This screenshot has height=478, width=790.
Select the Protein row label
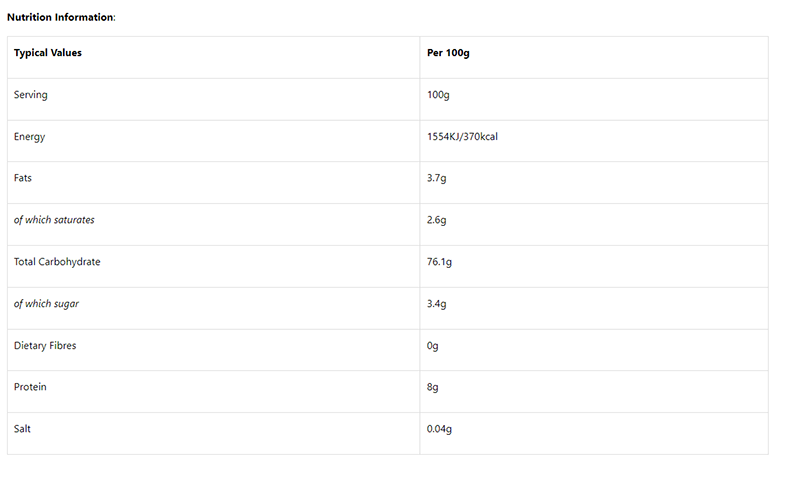30,387
